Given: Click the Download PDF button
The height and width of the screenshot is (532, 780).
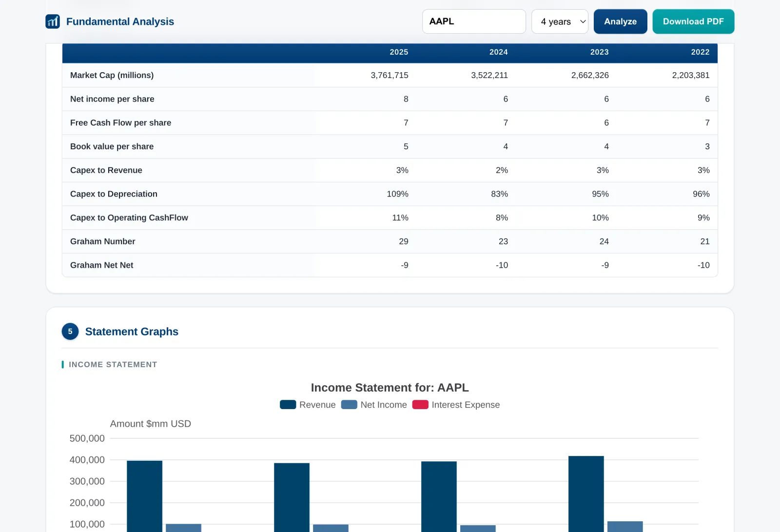Looking at the screenshot, I should click(693, 21).
